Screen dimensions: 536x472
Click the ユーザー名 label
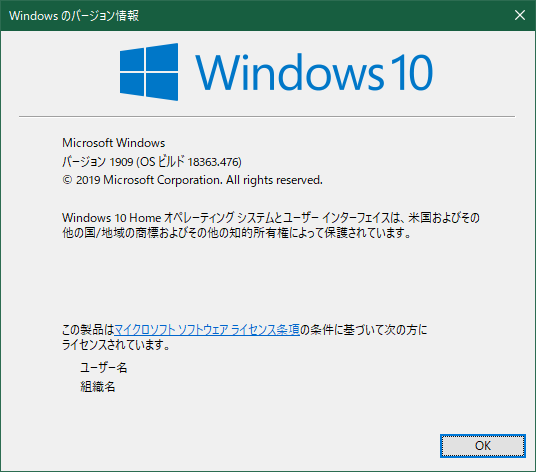(104, 368)
